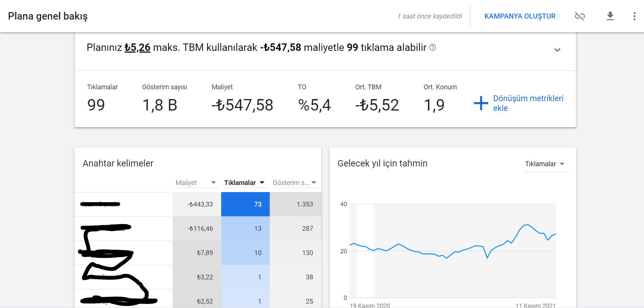The width and height of the screenshot is (644, 308).
Task: Edit the ₺5,26 maks. TBM value
Action: pyautogui.click(x=137, y=48)
